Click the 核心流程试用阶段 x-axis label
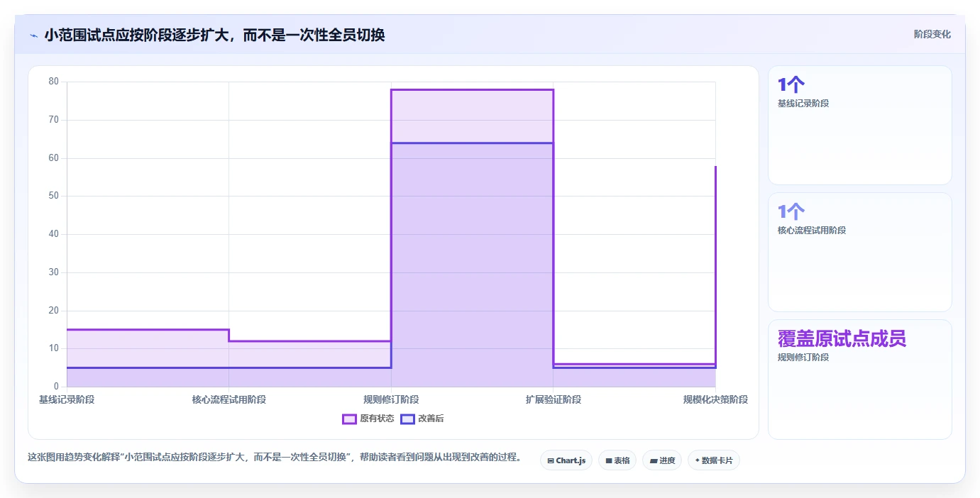The height and width of the screenshot is (498, 980). pos(229,399)
